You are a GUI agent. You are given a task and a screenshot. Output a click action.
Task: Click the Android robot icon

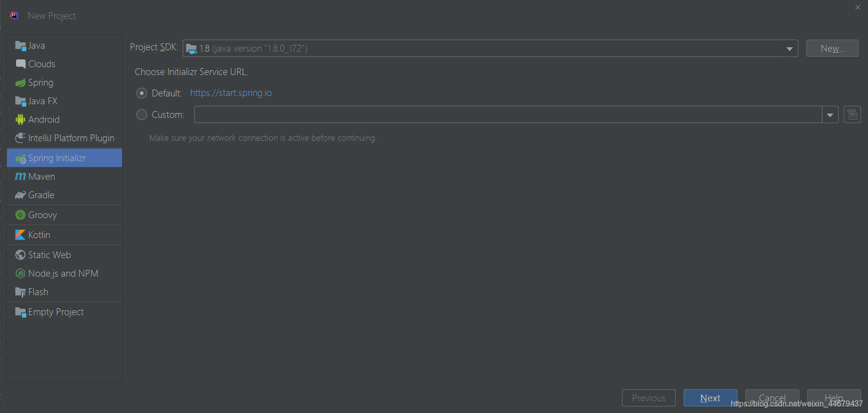[20, 119]
